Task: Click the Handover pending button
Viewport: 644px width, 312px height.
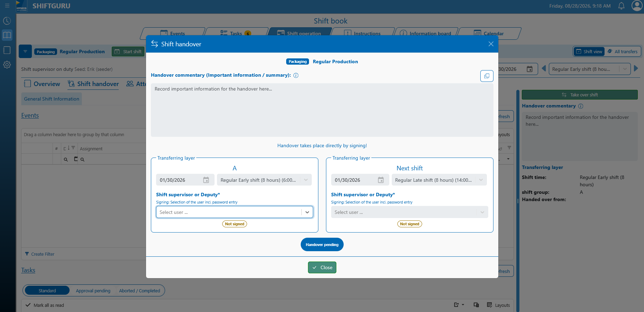Action: point(322,245)
